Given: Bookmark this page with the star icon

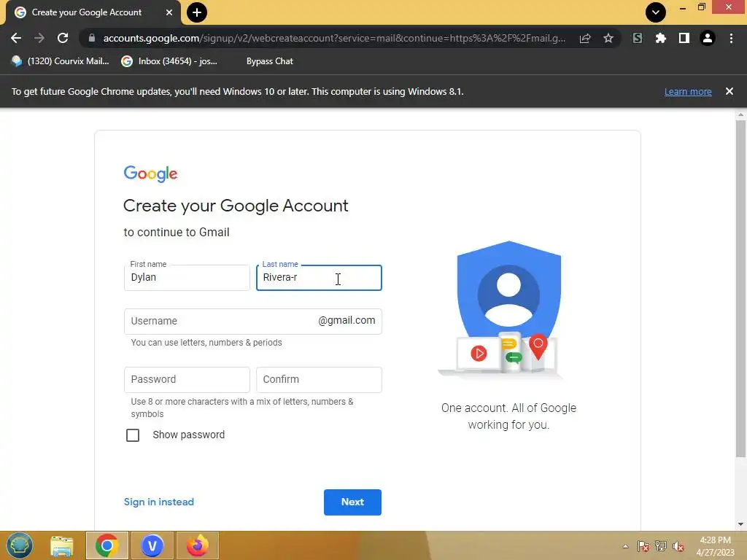Looking at the screenshot, I should [608, 38].
